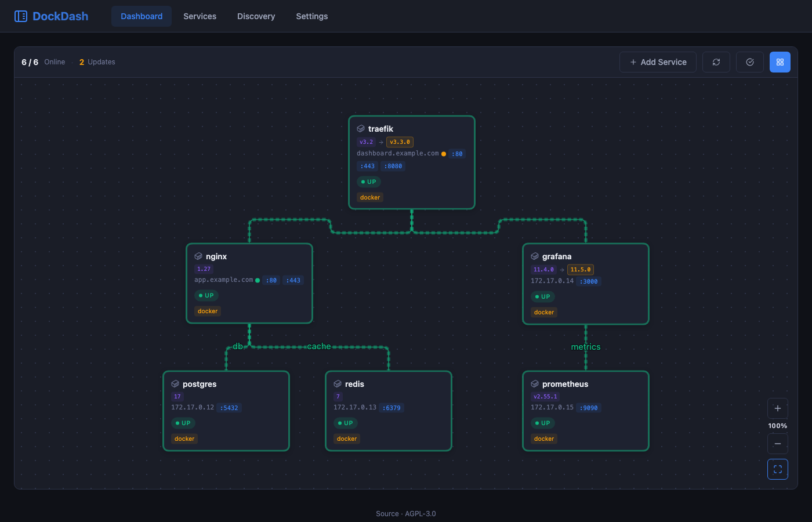The width and height of the screenshot is (812, 522).
Task: Click the grafana UP status badge
Action: tap(543, 297)
